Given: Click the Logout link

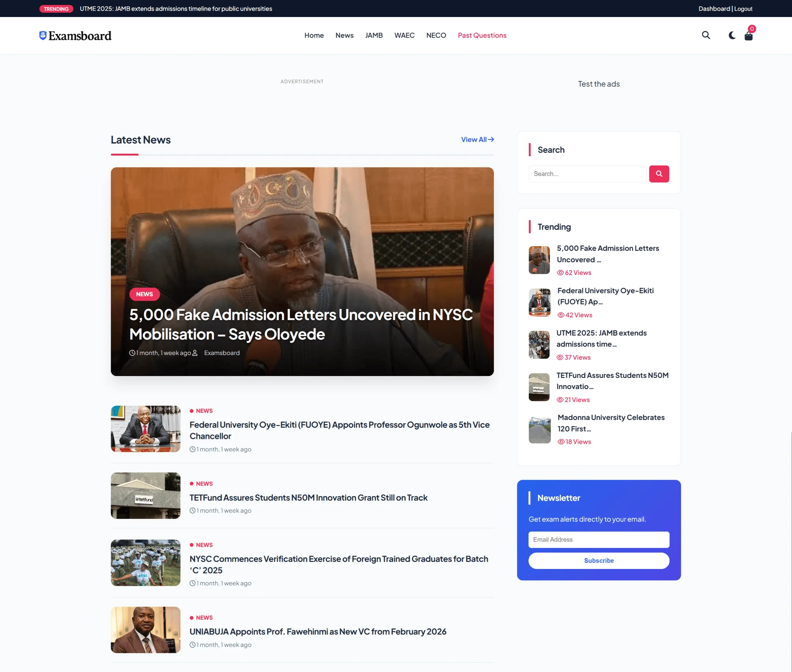Looking at the screenshot, I should [x=743, y=8].
